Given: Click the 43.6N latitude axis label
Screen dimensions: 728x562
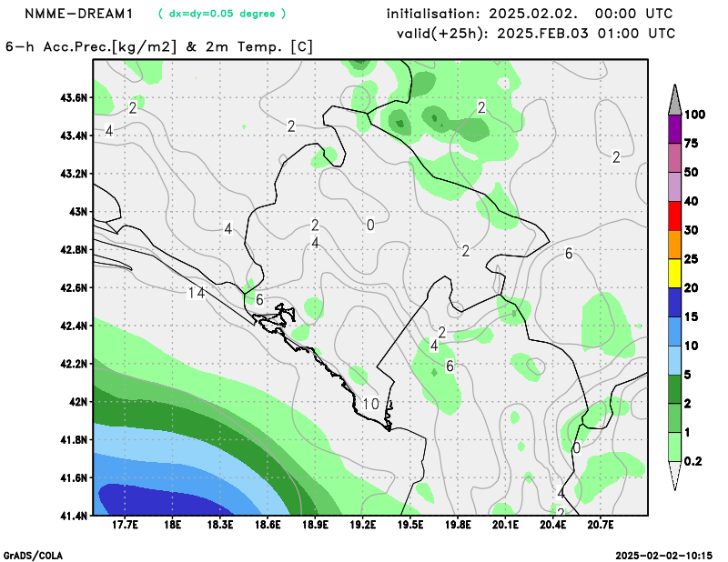Looking at the screenshot, I should tap(74, 98).
